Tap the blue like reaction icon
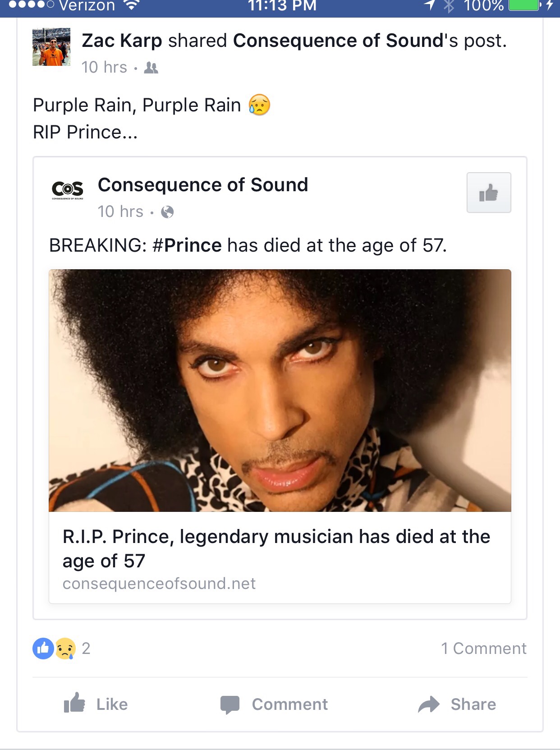The width and height of the screenshot is (560, 750). pyautogui.click(x=43, y=649)
